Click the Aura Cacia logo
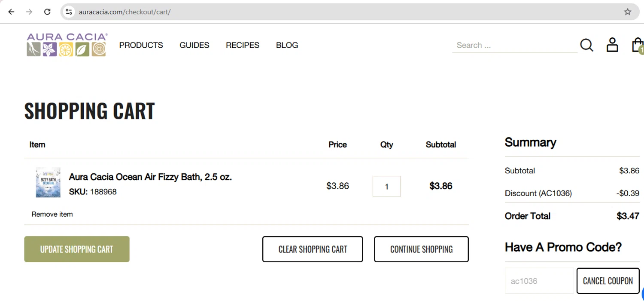 tap(67, 45)
